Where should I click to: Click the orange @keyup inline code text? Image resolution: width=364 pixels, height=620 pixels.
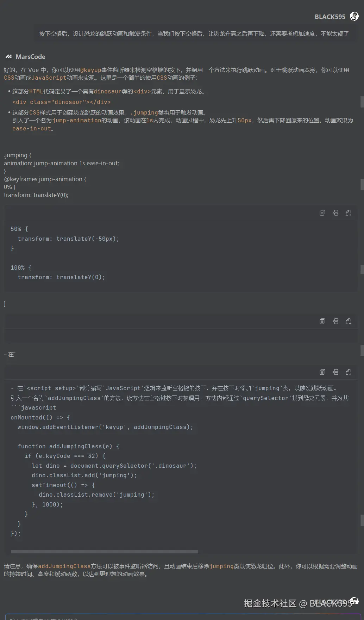point(91,70)
